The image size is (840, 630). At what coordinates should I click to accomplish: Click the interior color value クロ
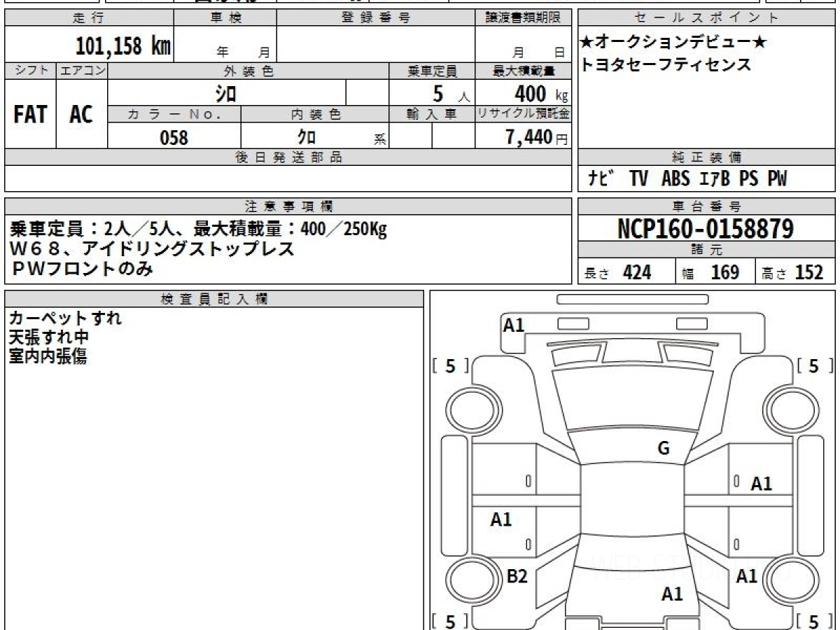coord(307,136)
